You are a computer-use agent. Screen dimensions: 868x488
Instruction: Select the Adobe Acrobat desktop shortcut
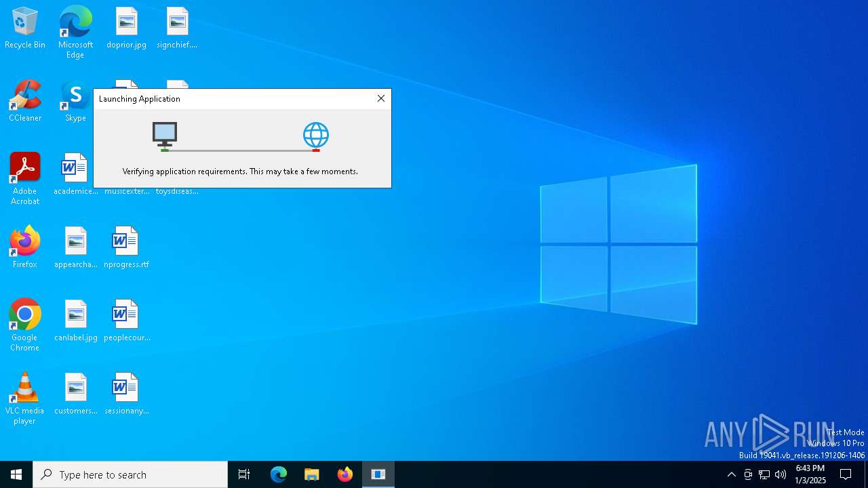pos(25,179)
